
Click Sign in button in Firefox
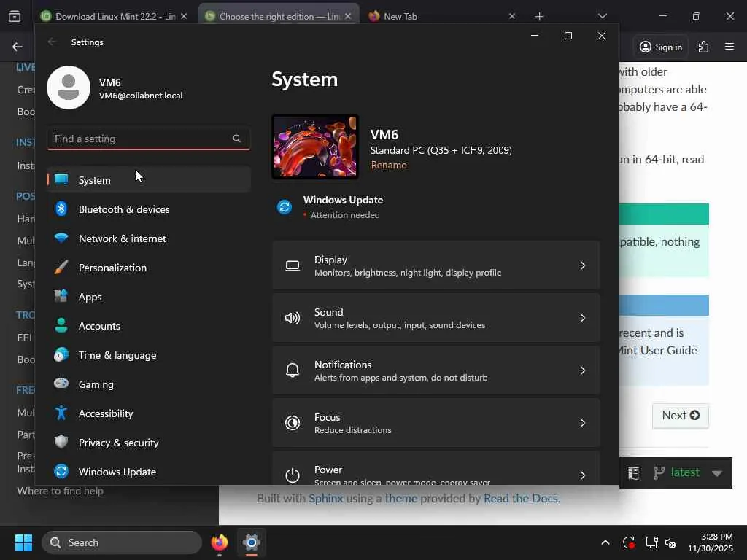click(661, 47)
